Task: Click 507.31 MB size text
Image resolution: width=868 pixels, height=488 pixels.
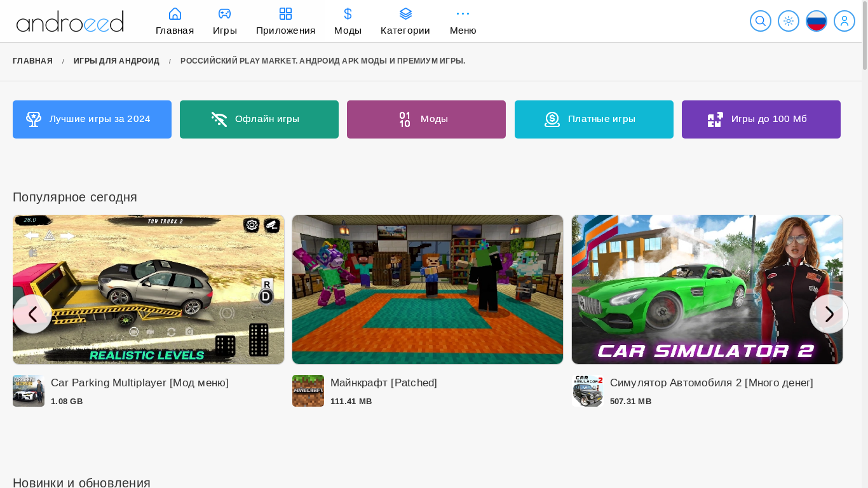Action: pos(631,402)
